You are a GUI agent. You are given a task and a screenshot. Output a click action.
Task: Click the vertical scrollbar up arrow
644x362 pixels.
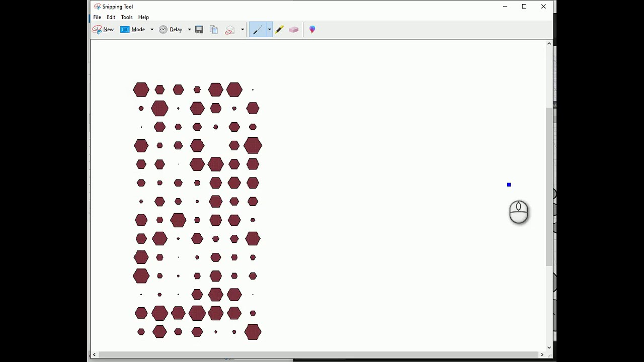[x=549, y=44]
